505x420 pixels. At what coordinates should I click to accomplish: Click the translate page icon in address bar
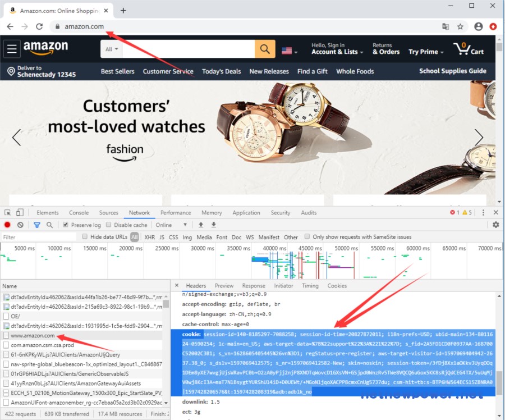[x=446, y=26]
